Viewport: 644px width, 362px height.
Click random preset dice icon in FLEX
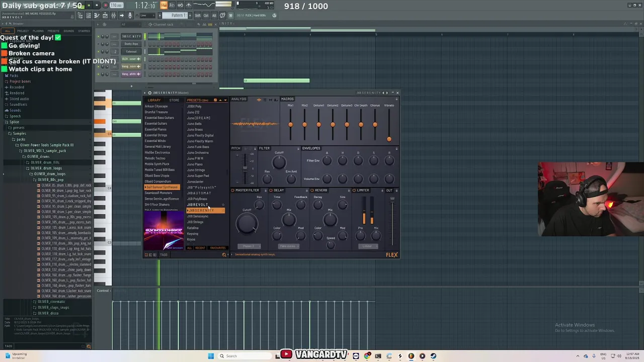(x=215, y=100)
